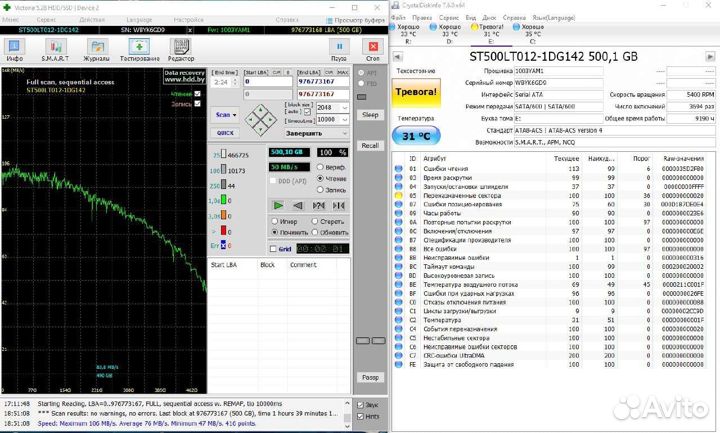This screenshot has height=433, width=720.
Task: Click the x button after serial number
Action: pyautogui.click(x=190, y=30)
